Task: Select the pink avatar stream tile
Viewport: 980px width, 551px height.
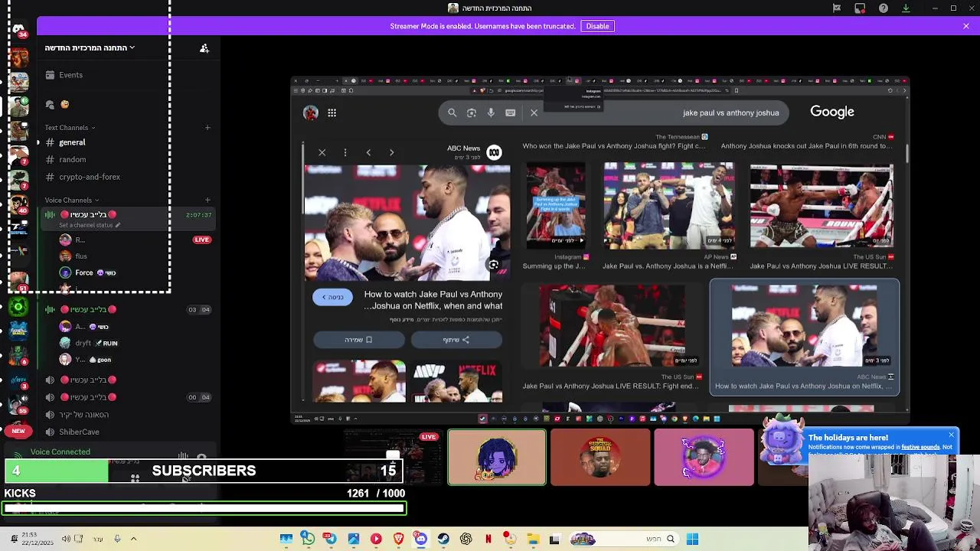Action: (x=704, y=458)
